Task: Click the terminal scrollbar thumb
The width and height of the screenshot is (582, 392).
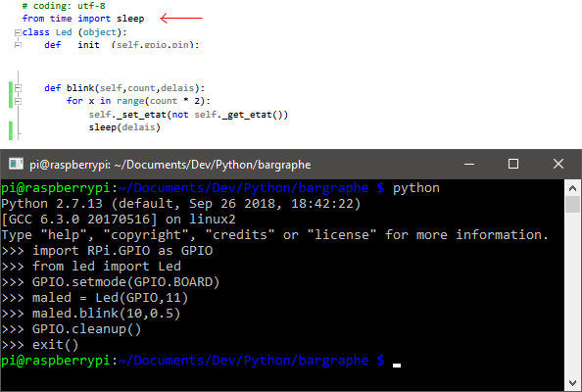Action: (573, 204)
